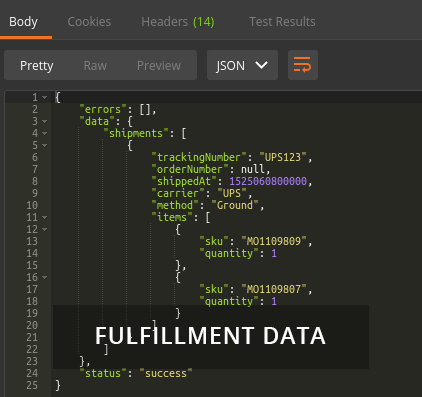Click line number 10 in gutter
This screenshot has width=422, height=397.
[x=32, y=205]
